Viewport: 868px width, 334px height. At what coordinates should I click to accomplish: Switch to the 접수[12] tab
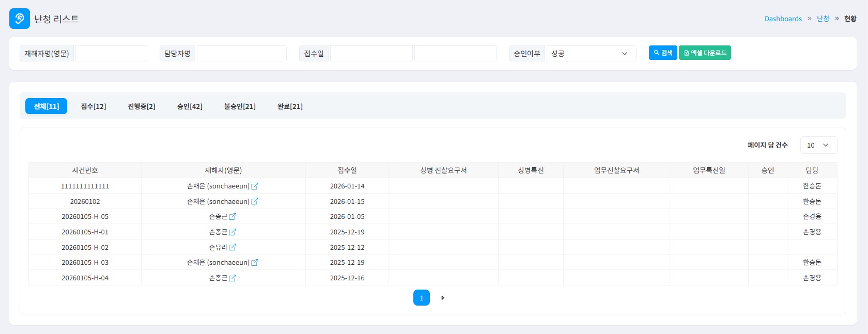[94, 106]
